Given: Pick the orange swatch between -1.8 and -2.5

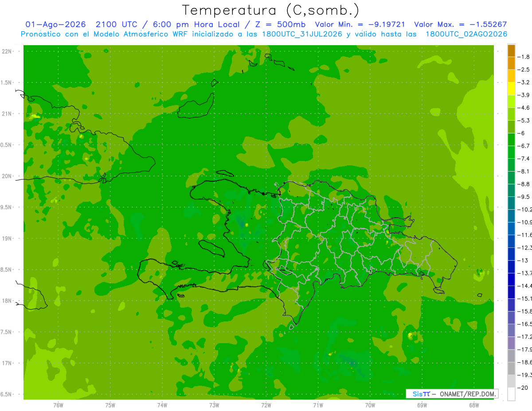Looking at the screenshot, I should click(x=511, y=63).
